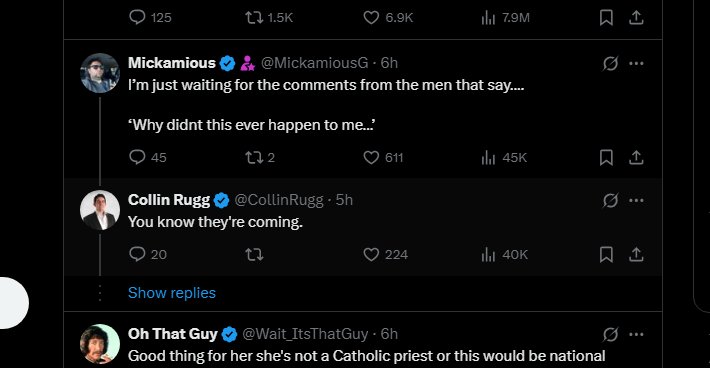Open more options menu on Mickamious's tweet

pyautogui.click(x=636, y=63)
